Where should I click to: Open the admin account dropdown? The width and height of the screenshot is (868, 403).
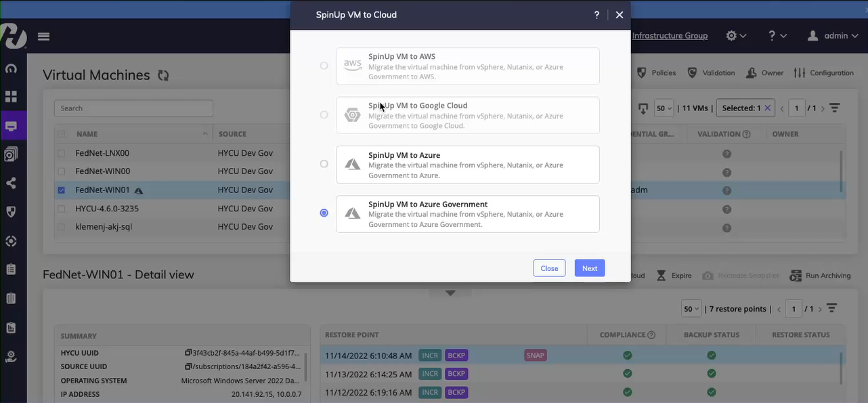(832, 35)
